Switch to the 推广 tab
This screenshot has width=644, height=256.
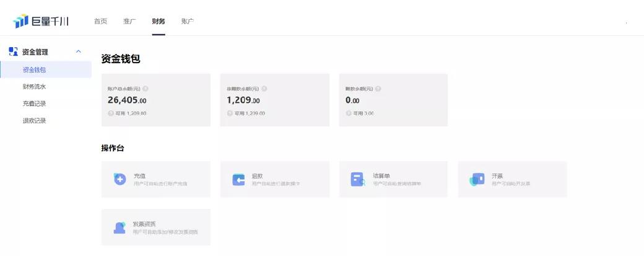[x=129, y=21]
